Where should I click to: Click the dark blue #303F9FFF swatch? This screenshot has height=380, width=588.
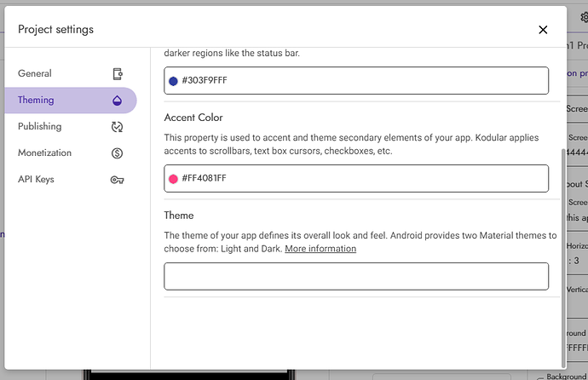(173, 81)
